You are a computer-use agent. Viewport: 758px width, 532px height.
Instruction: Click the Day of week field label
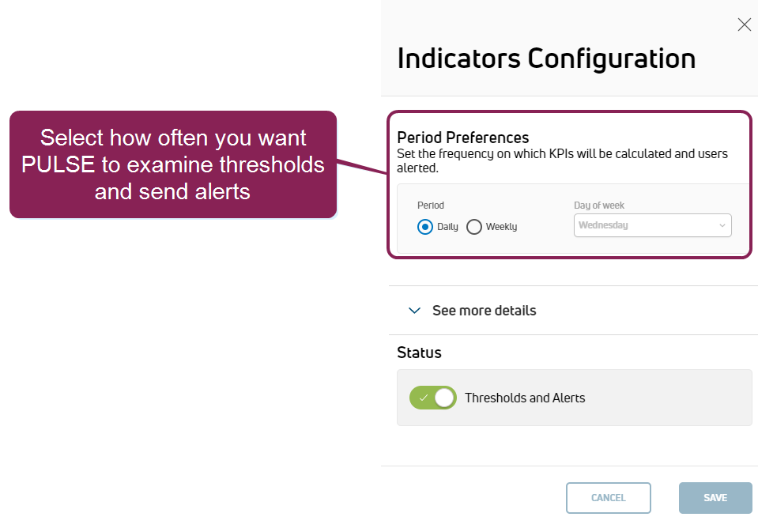point(599,206)
